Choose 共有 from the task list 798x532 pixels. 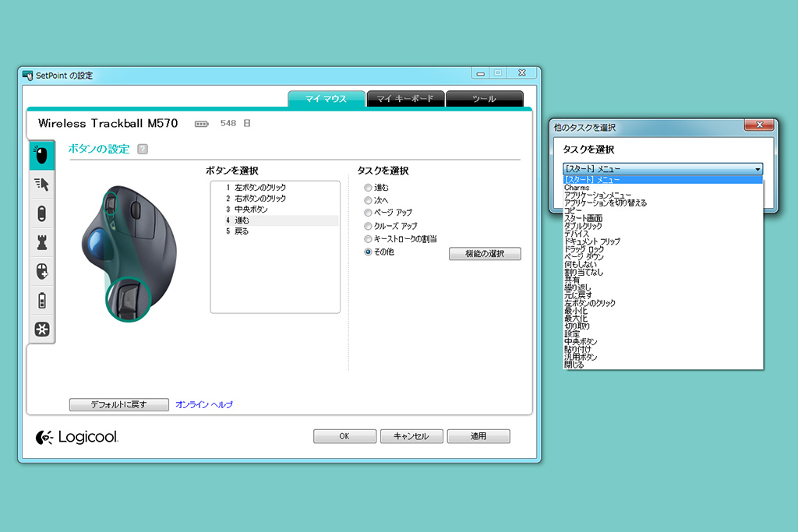tap(663, 280)
